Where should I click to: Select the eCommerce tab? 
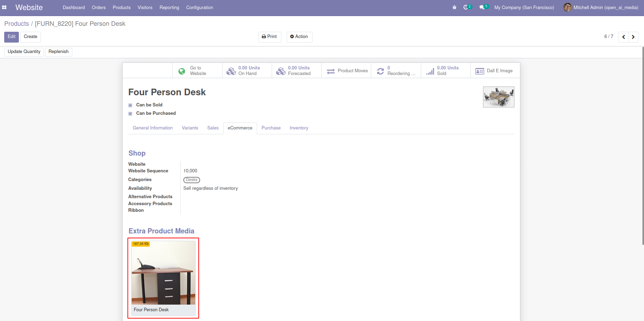click(x=240, y=128)
